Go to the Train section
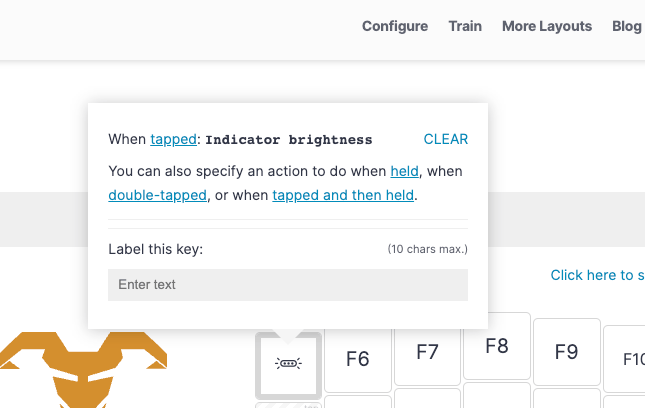Image resolution: width=645 pixels, height=408 pixels. (x=465, y=26)
